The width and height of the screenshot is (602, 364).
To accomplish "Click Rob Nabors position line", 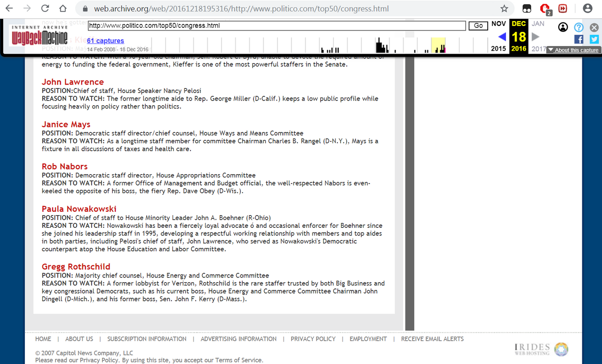I will 149,175.
